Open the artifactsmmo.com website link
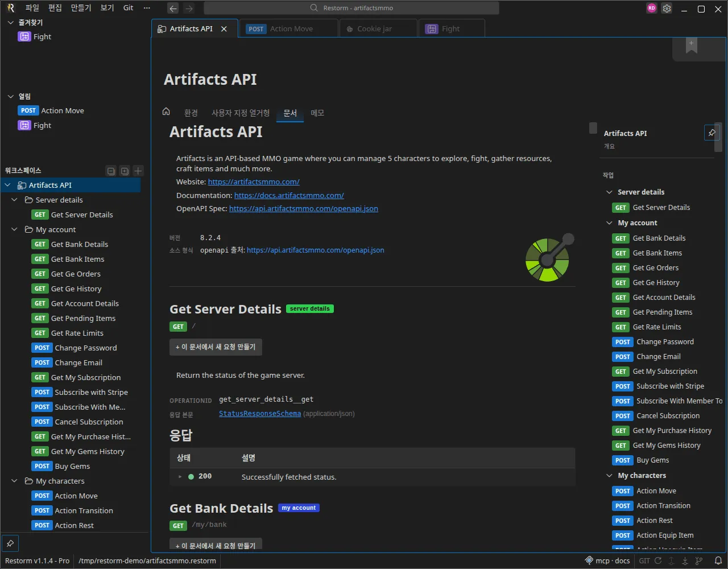This screenshot has width=728, height=569. [254, 182]
